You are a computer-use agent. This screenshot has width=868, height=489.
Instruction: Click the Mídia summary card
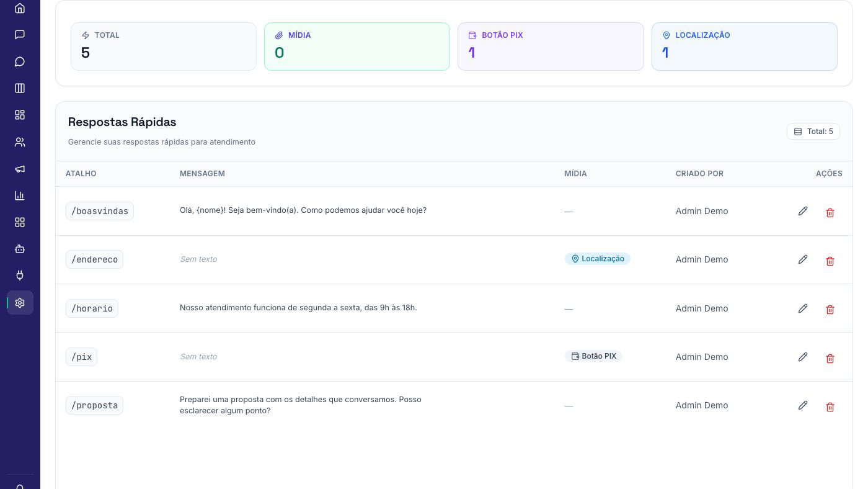click(357, 47)
